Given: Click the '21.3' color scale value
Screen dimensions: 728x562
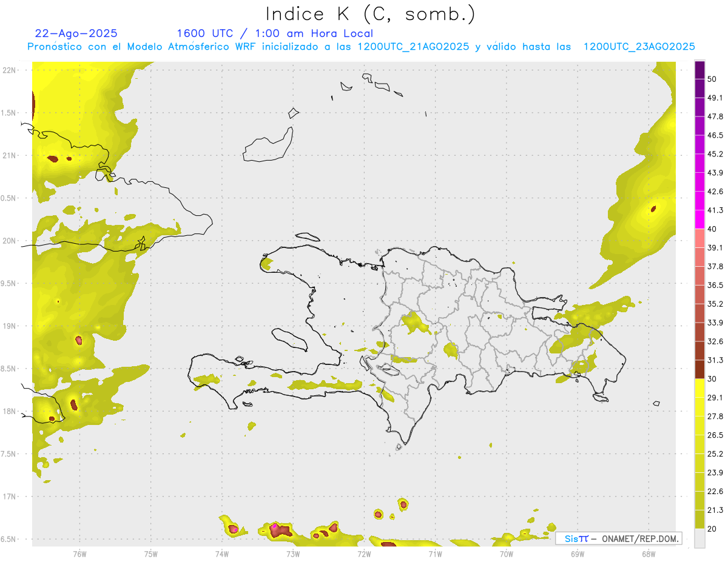Looking at the screenshot, I should (715, 510).
